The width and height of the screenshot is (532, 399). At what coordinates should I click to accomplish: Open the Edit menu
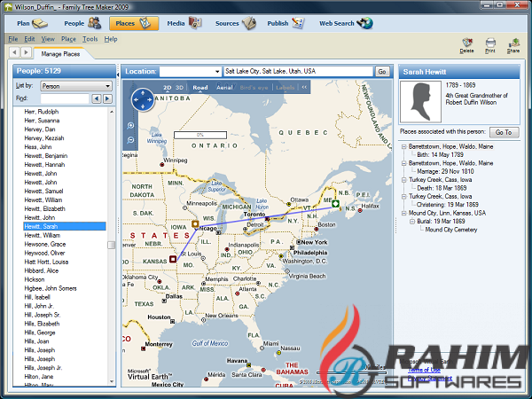point(29,39)
